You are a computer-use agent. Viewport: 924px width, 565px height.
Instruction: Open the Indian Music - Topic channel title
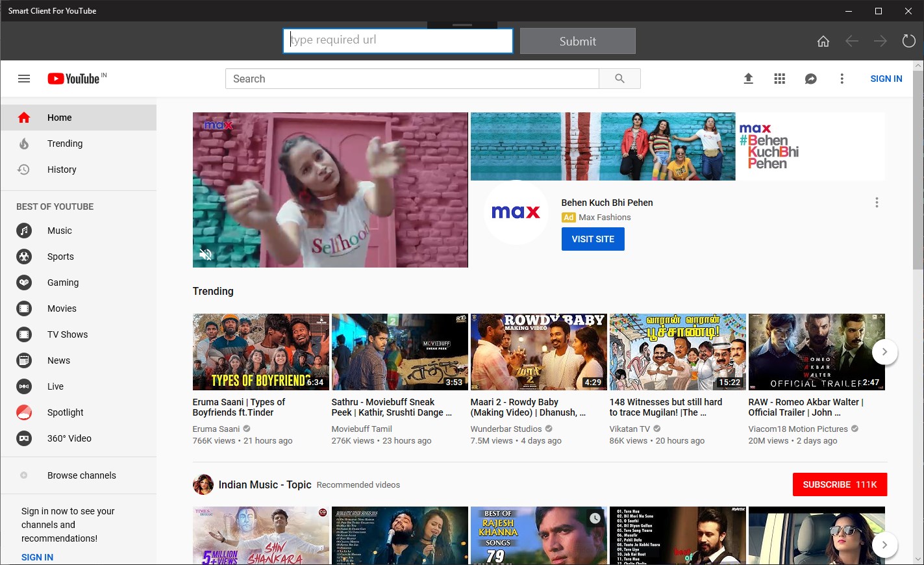click(x=265, y=484)
